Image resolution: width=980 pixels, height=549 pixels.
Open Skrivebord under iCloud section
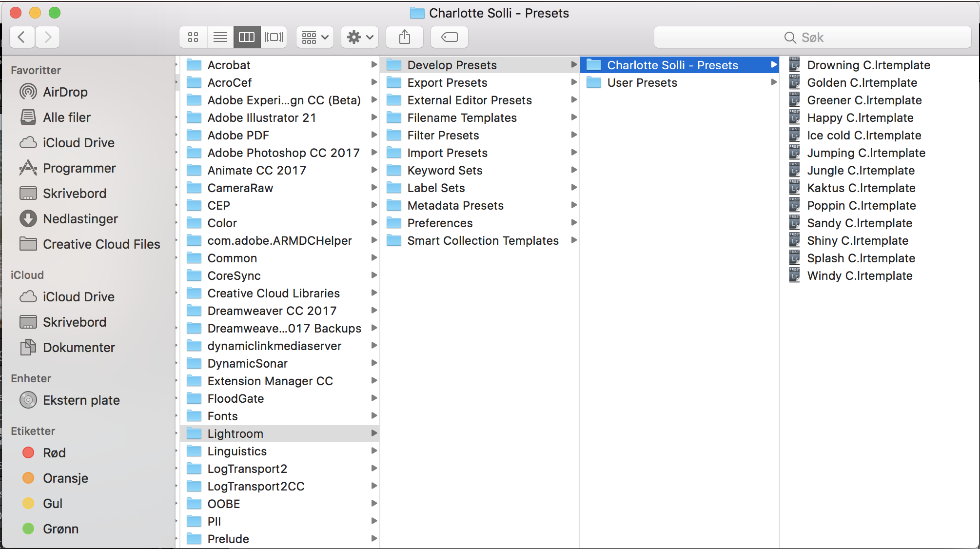(75, 322)
